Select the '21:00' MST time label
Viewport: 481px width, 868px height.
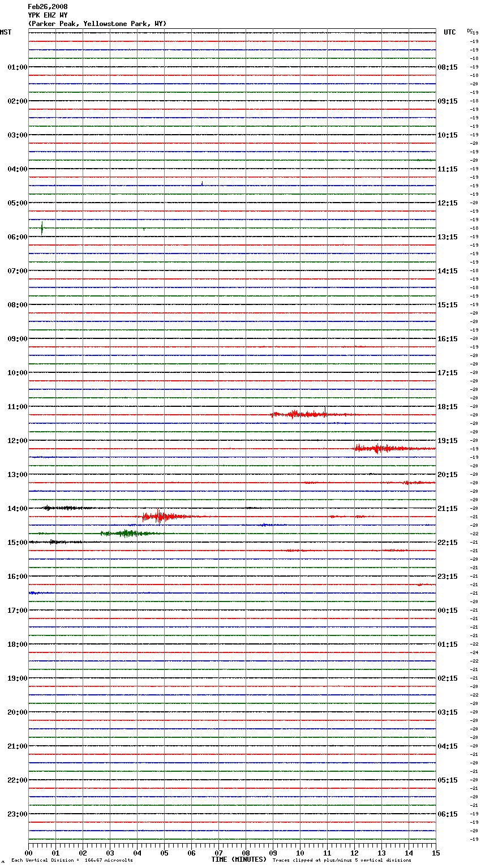point(17,746)
